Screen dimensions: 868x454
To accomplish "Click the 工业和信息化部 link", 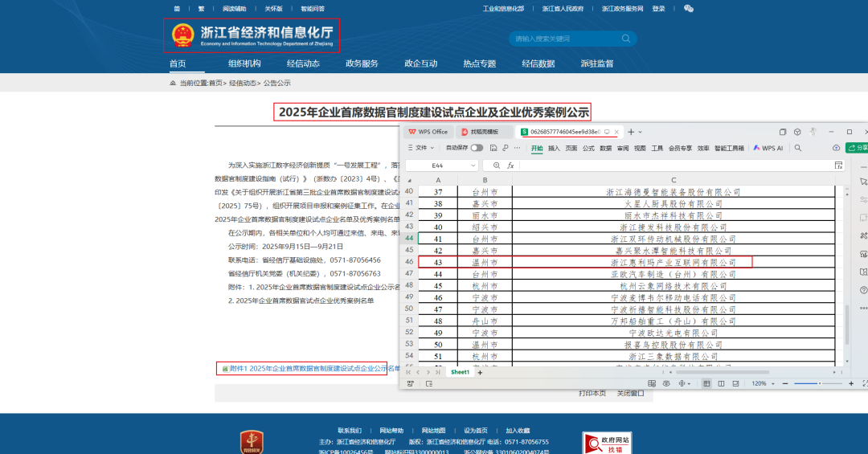I will (503, 8).
